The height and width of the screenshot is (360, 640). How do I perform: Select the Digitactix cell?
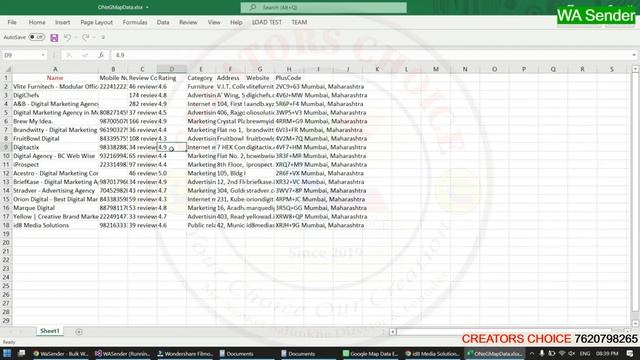click(x=55, y=147)
